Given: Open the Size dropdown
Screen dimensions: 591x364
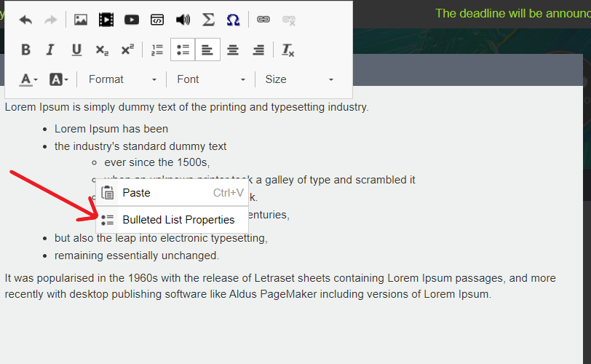Looking at the screenshot, I should tap(299, 79).
